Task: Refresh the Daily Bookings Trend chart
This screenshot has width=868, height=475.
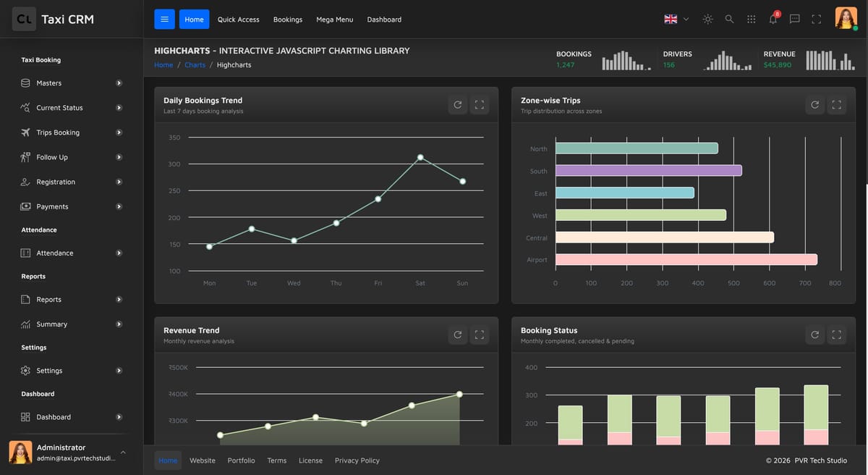Action: tap(457, 105)
